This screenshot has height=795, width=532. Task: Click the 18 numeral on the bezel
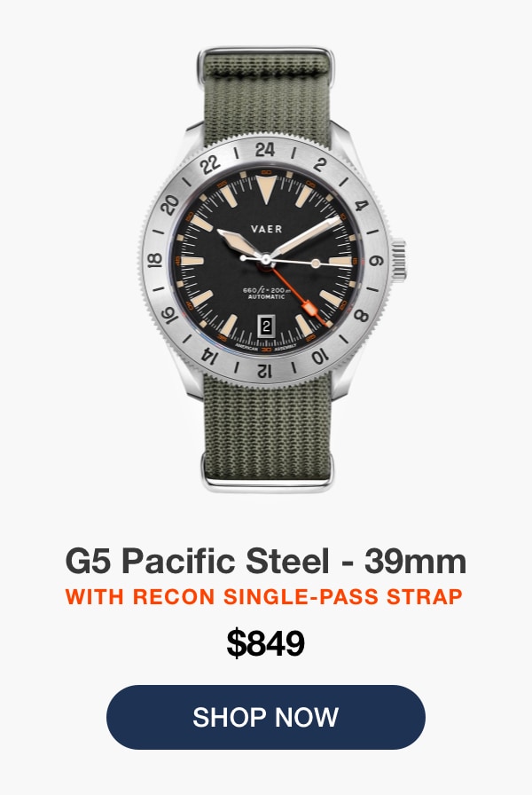(155, 260)
